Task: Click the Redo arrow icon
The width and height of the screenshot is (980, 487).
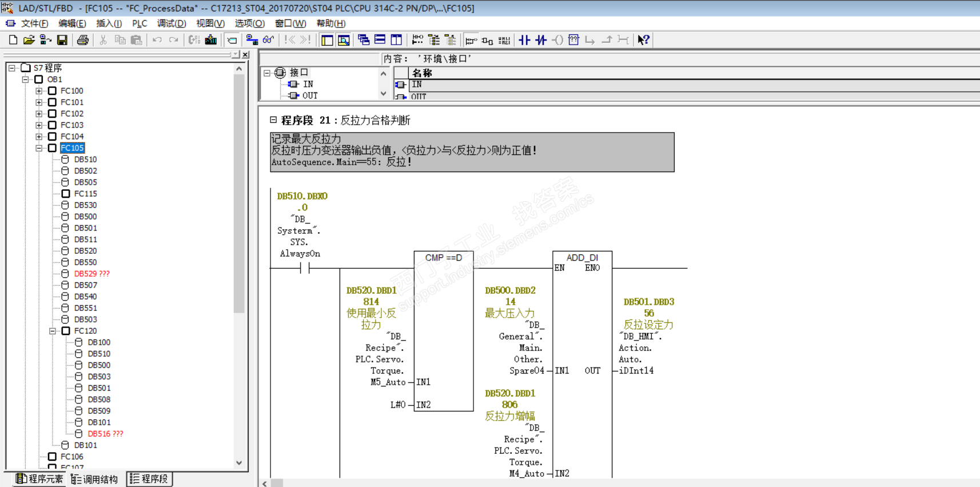Action: click(x=173, y=40)
